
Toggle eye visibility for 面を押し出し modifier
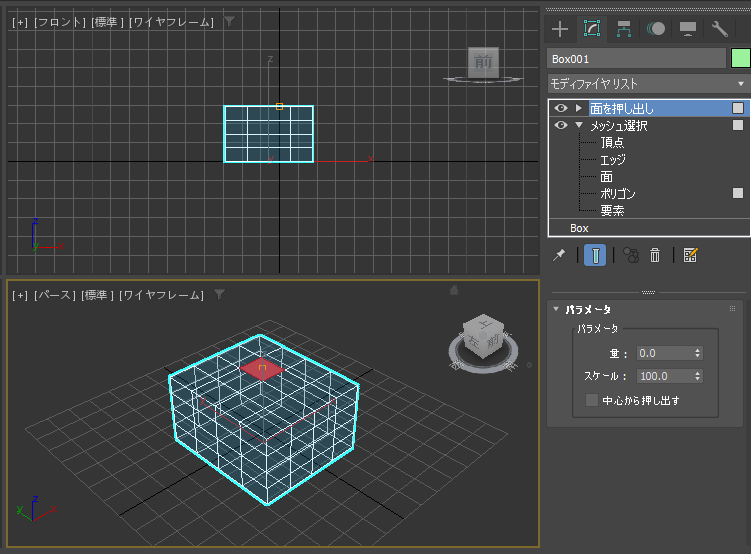point(561,108)
